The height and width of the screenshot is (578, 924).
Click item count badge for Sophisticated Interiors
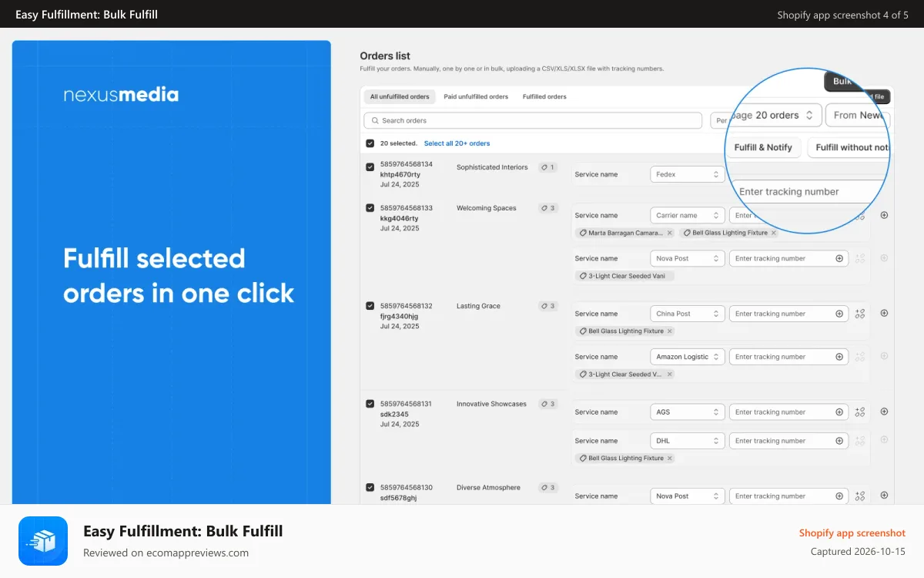click(x=547, y=167)
